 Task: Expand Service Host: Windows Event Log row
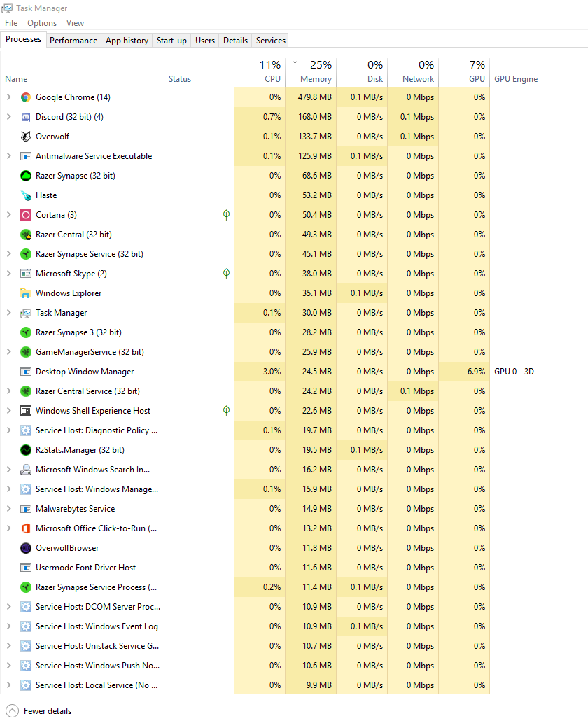[x=9, y=626]
